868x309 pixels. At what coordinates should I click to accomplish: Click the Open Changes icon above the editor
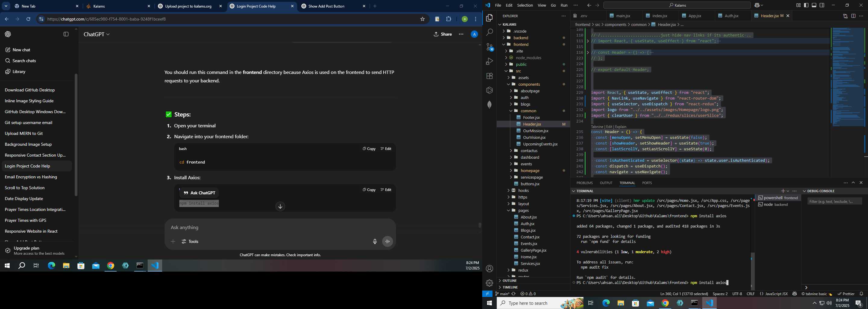pyautogui.click(x=845, y=16)
